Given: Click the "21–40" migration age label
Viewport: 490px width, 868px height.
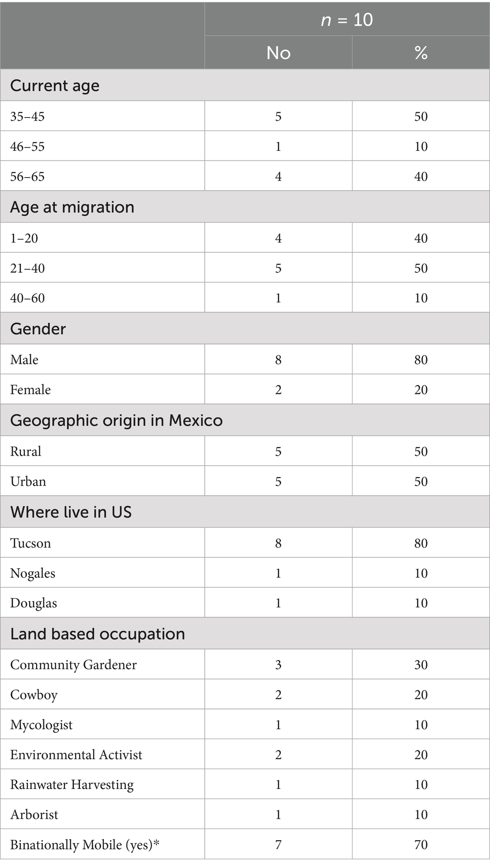Looking at the screenshot, I should click(x=27, y=268).
